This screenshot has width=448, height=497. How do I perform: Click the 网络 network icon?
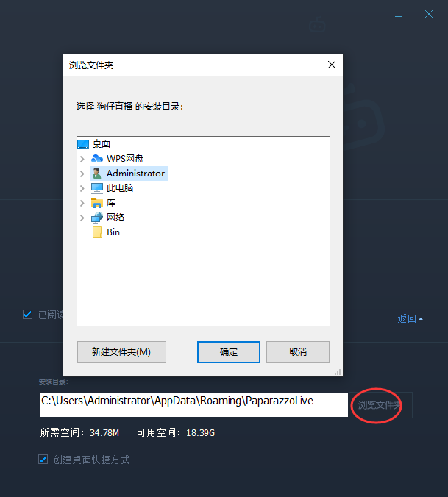[x=97, y=218]
